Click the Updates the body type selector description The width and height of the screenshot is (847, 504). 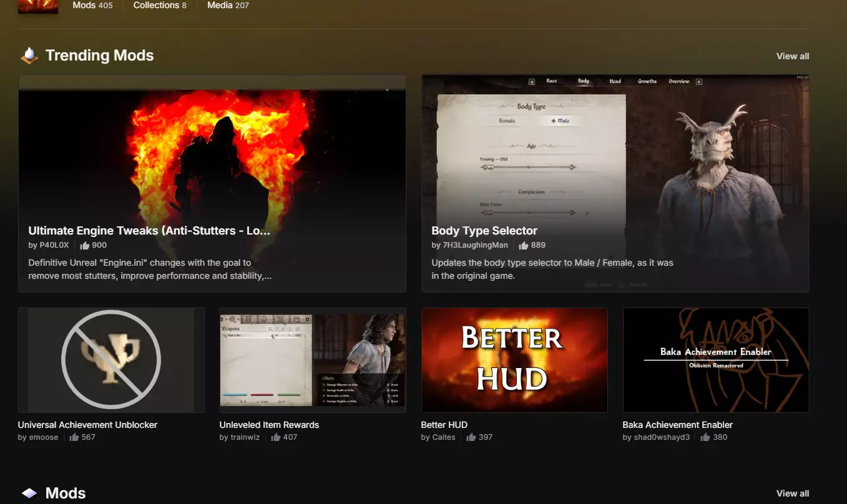552,269
